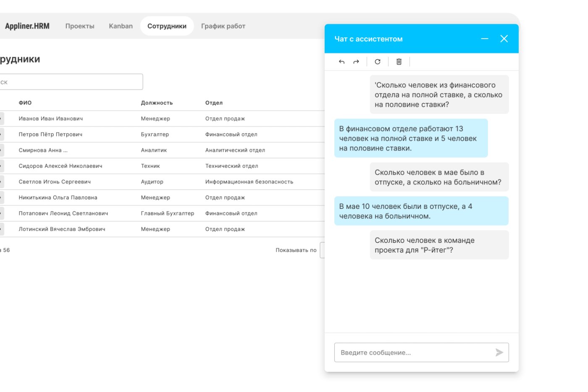Send the message with arrow icon
Viewport: 588px width, 392px height.
(x=499, y=353)
